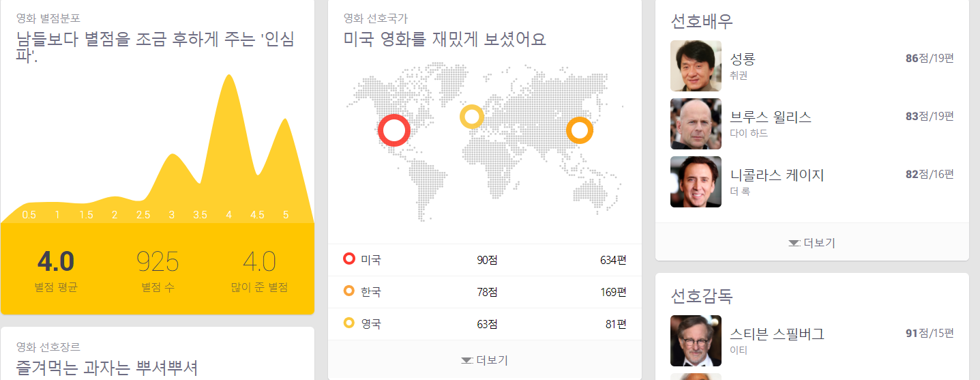Expand 더보기 under the 선호배우 list

pos(812,242)
